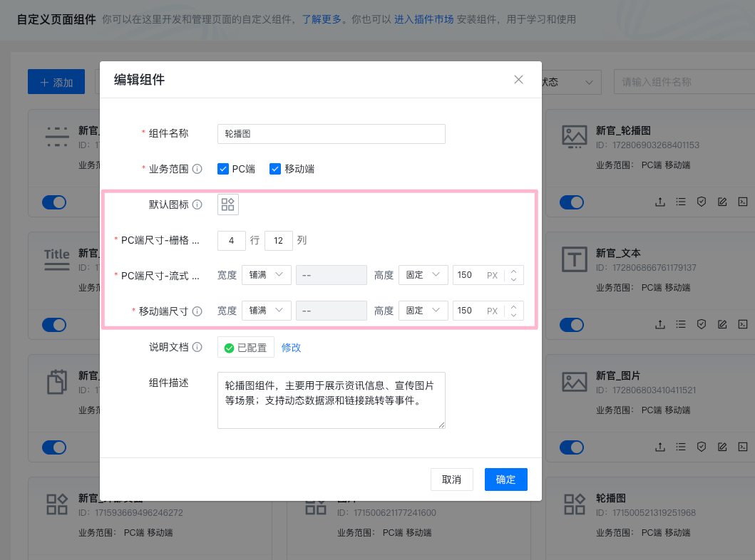Click the upload icon on 新官_轮播图 card

[660, 202]
